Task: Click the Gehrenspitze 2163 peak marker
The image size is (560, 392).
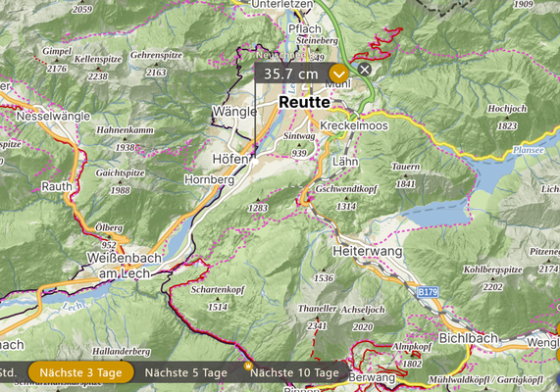Action: click(x=156, y=64)
